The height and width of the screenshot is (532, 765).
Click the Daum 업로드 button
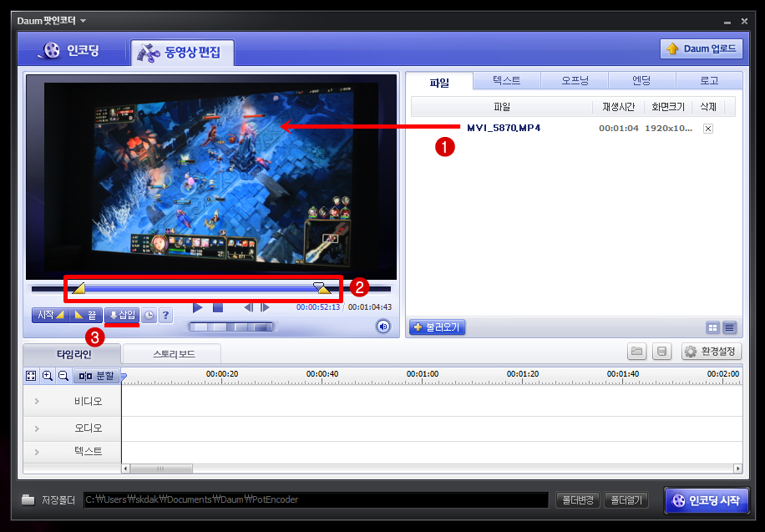701,48
